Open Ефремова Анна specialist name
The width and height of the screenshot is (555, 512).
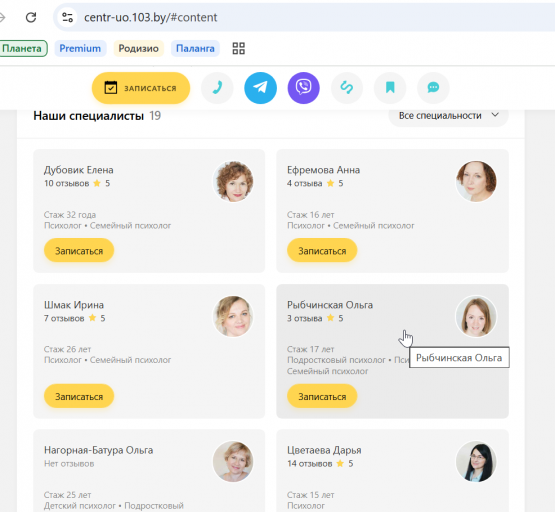[x=324, y=170]
